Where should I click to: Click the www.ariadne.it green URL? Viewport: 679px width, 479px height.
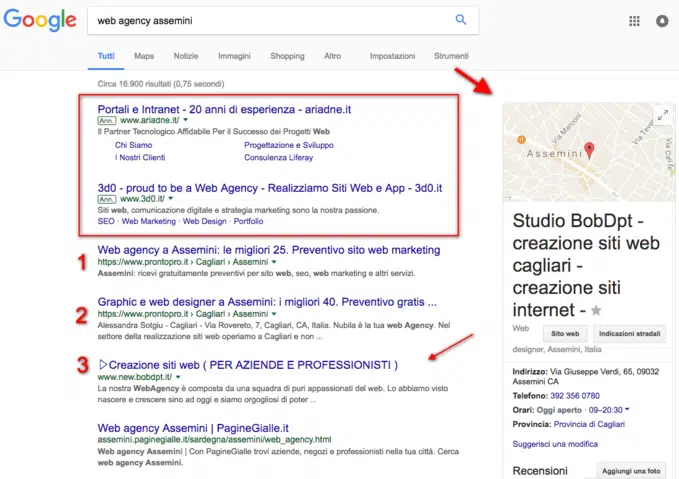pos(149,120)
